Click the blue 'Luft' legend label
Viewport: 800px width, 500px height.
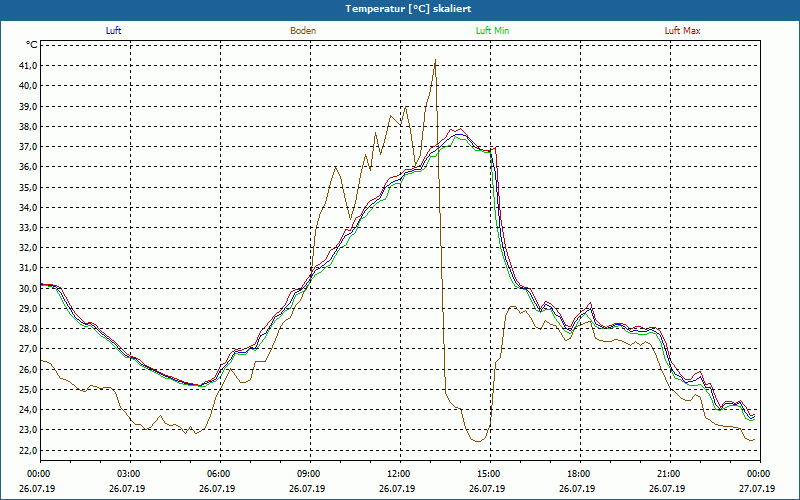pos(113,31)
